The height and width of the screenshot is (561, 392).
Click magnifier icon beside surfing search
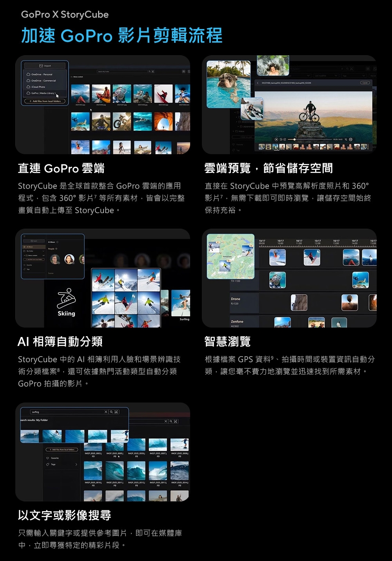pos(111,412)
